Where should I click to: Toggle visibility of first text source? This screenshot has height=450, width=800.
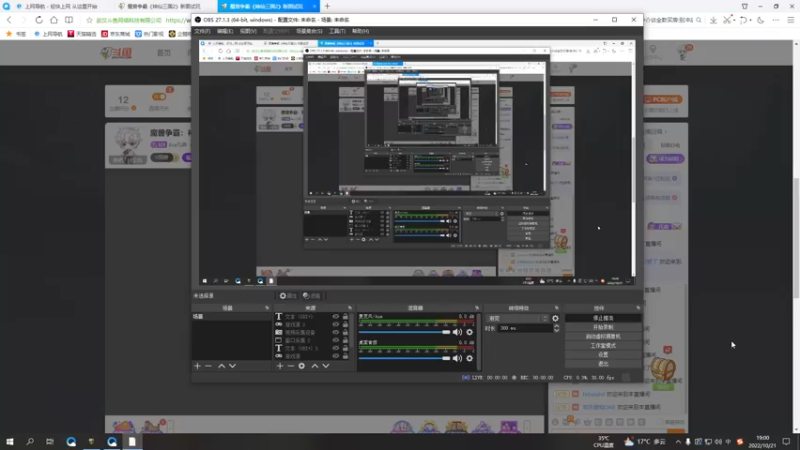tap(335, 317)
